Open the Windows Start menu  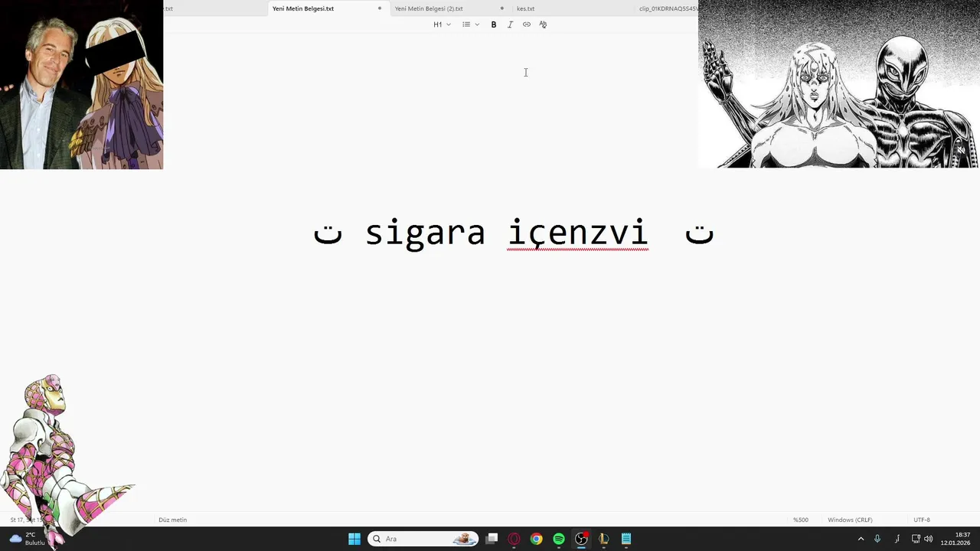click(x=354, y=539)
